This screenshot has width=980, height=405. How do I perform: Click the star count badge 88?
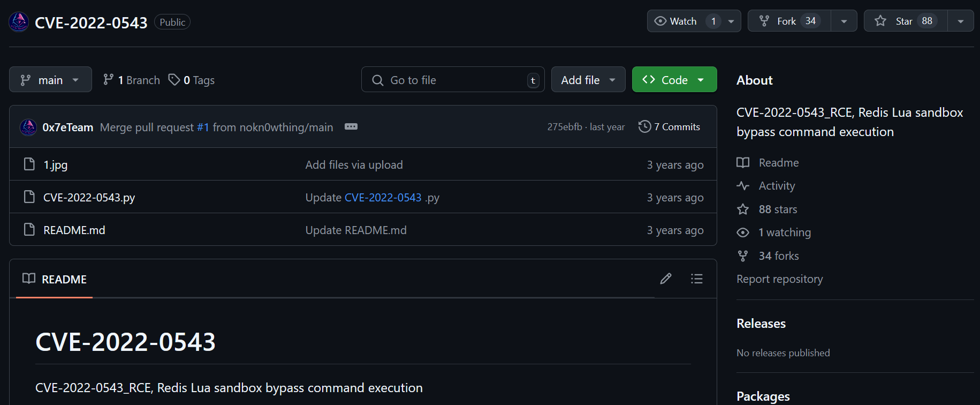click(x=927, y=21)
